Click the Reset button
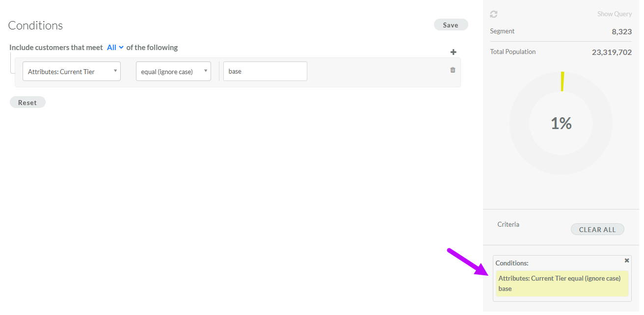This screenshot has height=315, width=644. point(27,103)
